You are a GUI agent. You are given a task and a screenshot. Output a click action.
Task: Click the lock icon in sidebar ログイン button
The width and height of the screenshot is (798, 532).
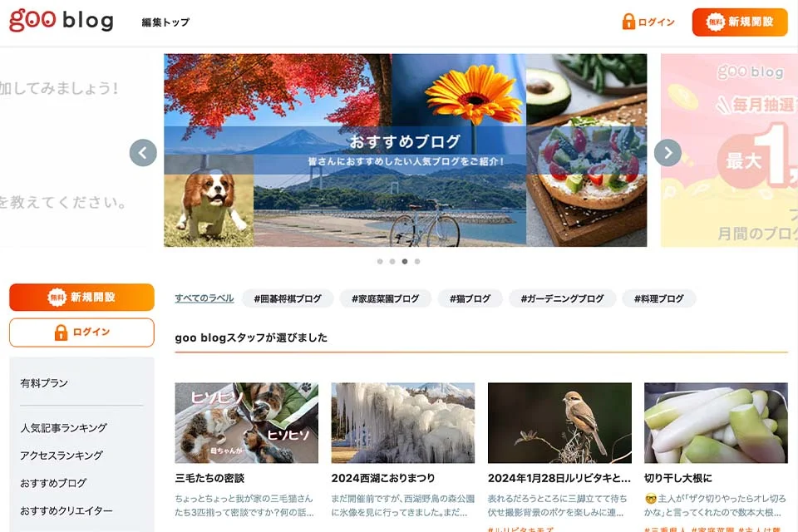[61, 332]
